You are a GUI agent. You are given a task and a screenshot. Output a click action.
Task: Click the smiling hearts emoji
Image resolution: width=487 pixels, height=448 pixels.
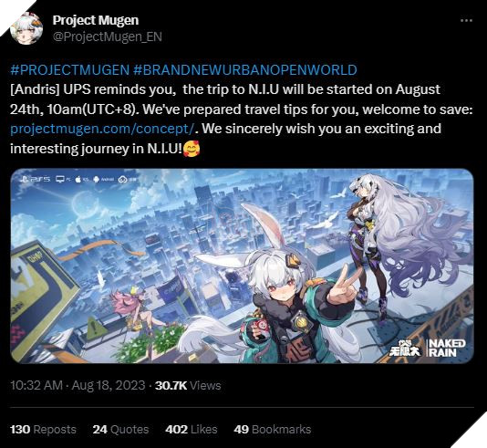[x=192, y=149]
